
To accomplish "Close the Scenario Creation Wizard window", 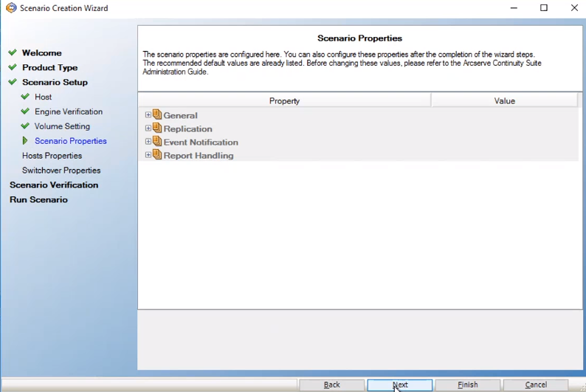I will [574, 8].
